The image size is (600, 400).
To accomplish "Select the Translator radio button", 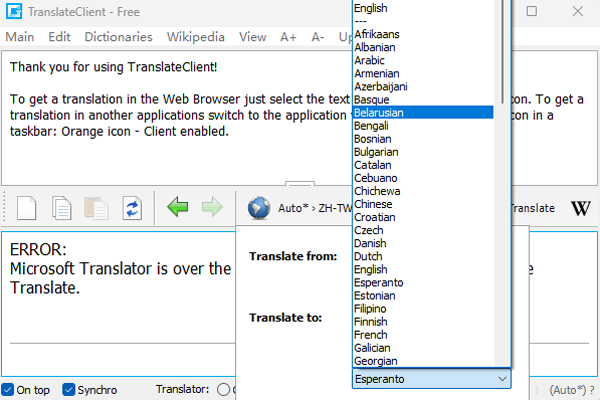I will click(223, 390).
